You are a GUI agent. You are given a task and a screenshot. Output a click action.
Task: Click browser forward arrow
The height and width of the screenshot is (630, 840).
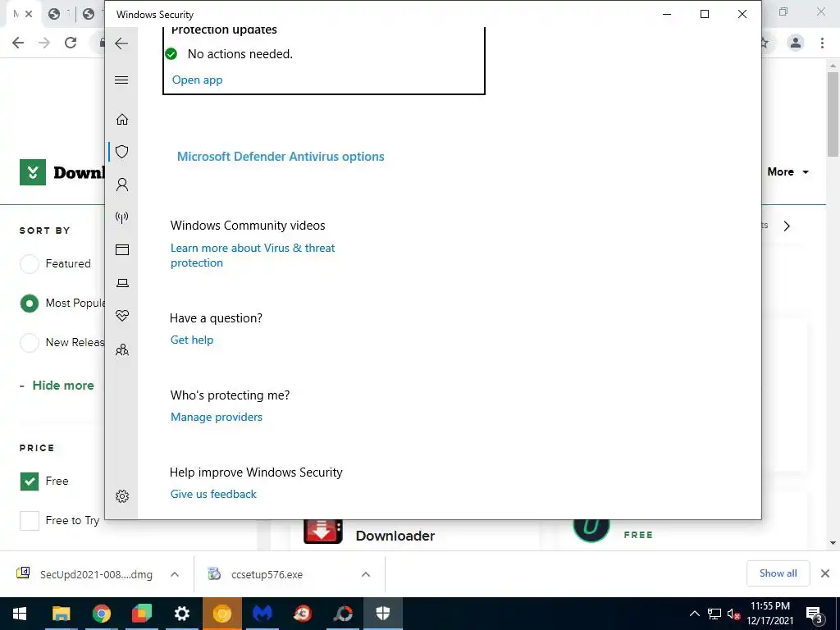(44, 43)
